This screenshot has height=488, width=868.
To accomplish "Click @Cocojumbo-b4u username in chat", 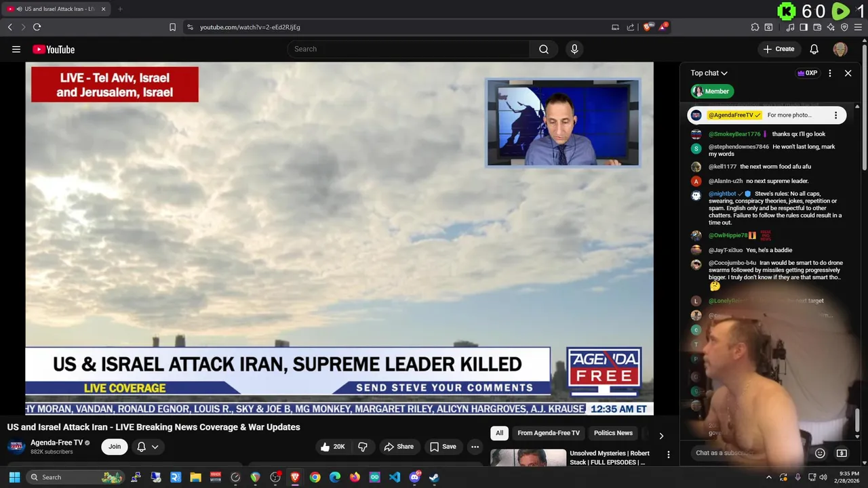I will coord(732,263).
